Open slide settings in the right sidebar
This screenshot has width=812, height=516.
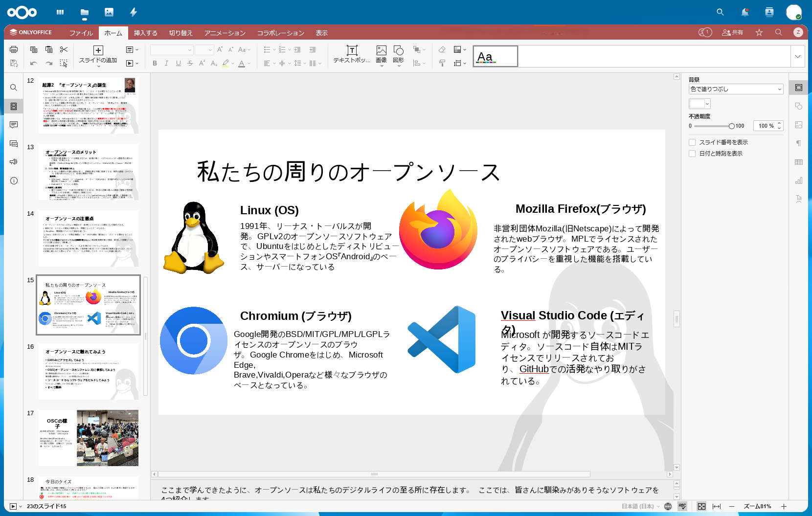pos(799,88)
